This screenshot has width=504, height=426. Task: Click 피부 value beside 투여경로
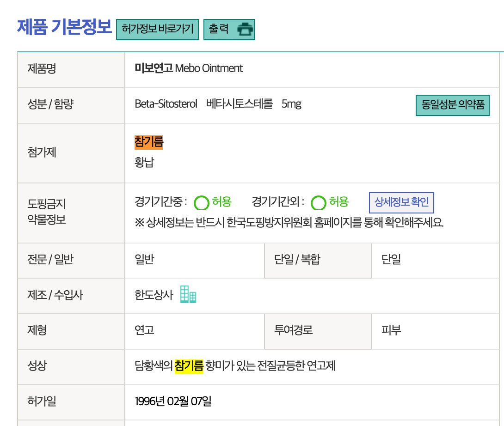[x=391, y=330]
